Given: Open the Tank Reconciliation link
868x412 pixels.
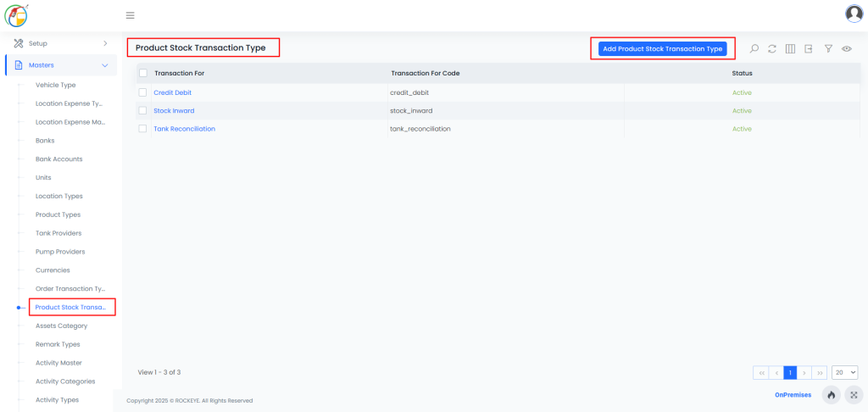Looking at the screenshot, I should click(x=184, y=129).
